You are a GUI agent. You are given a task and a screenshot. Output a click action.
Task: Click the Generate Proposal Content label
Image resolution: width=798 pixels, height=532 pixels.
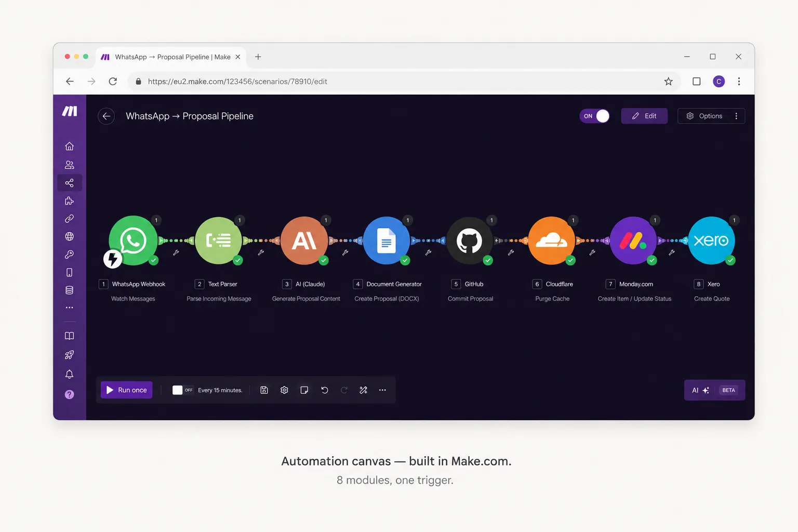coord(306,299)
